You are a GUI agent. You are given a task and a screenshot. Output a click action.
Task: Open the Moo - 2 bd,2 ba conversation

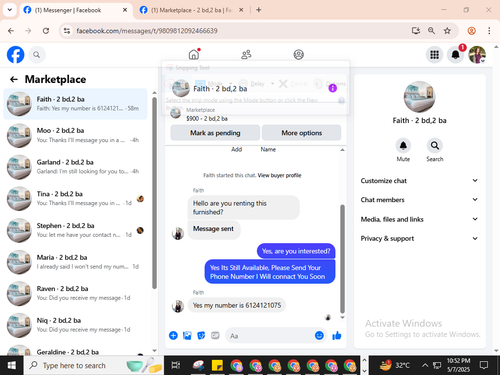[x=75, y=135]
